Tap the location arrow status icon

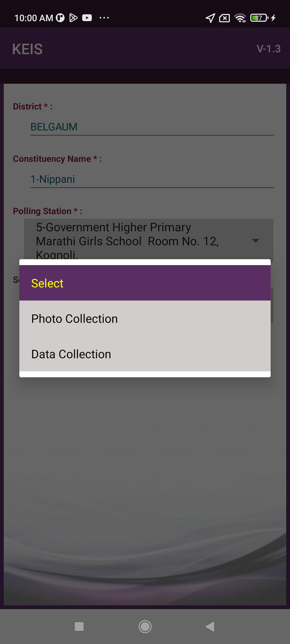(210, 18)
